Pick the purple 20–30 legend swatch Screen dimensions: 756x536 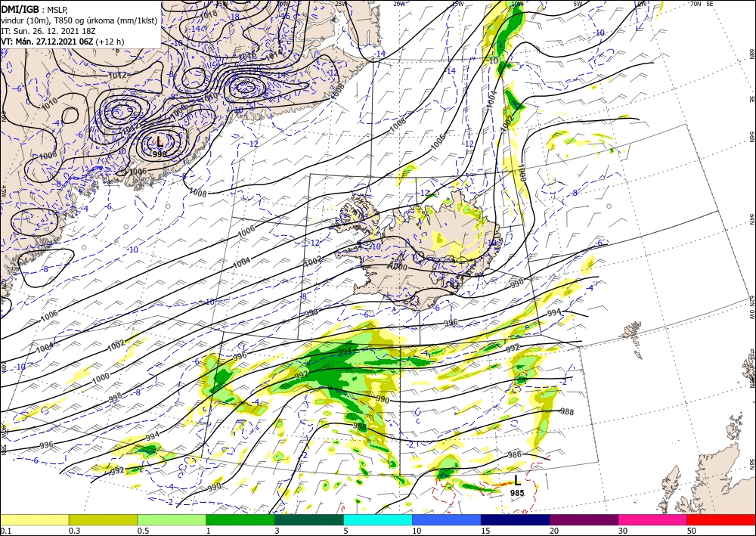pyautogui.click(x=584, y=519)
